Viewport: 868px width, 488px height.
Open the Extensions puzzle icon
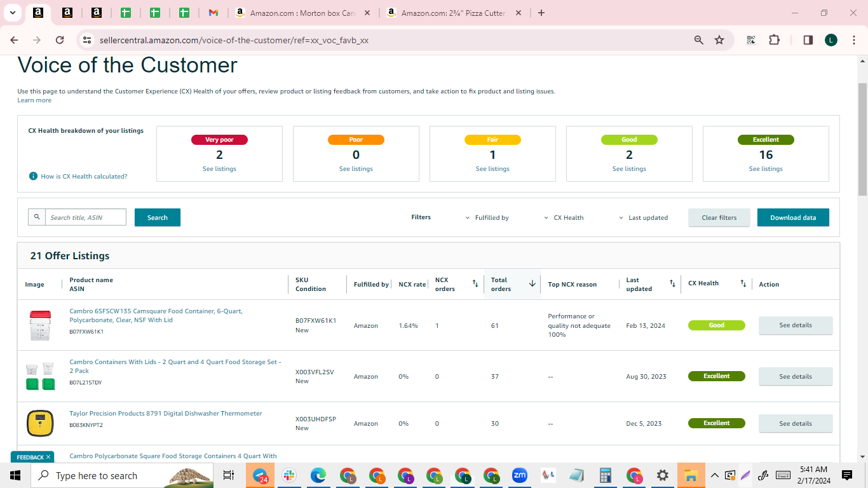(774, 40)
